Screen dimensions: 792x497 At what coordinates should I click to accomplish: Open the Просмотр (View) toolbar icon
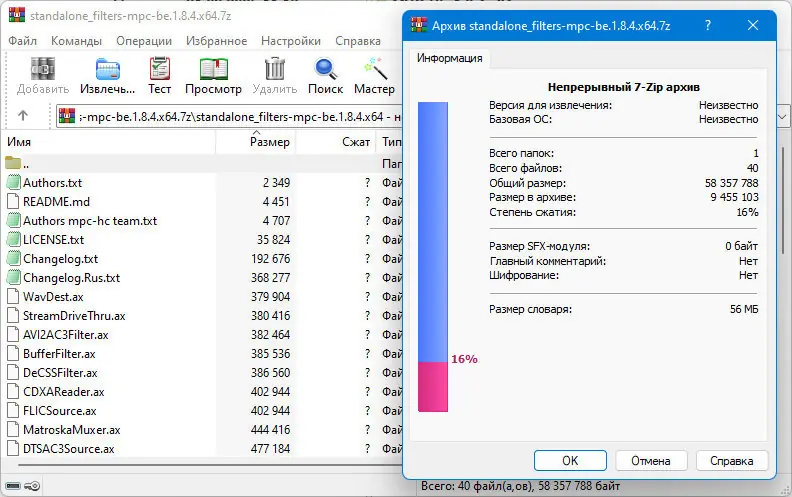tap(213, 69)
